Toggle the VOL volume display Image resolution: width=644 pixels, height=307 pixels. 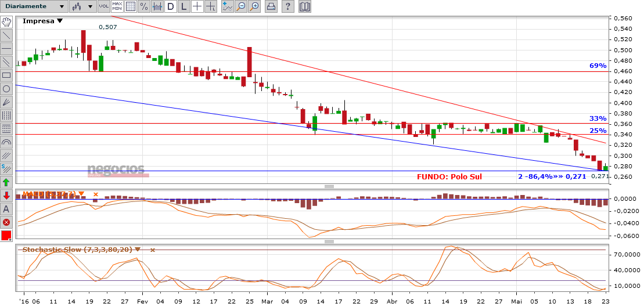(x=103, y=7)
